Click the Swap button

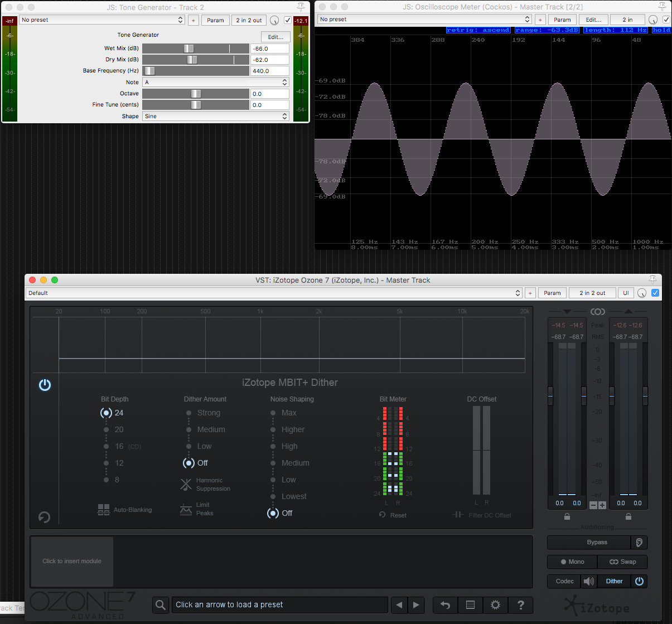[x=622, y=562]
